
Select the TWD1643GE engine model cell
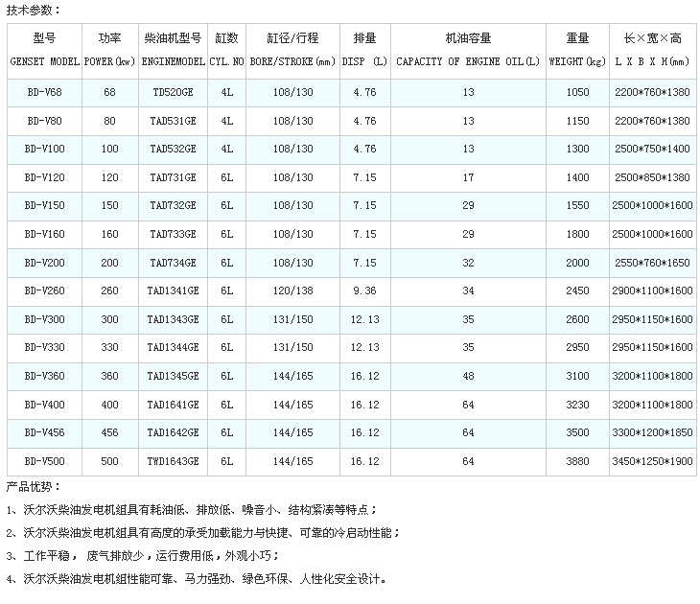coord(173,461)
